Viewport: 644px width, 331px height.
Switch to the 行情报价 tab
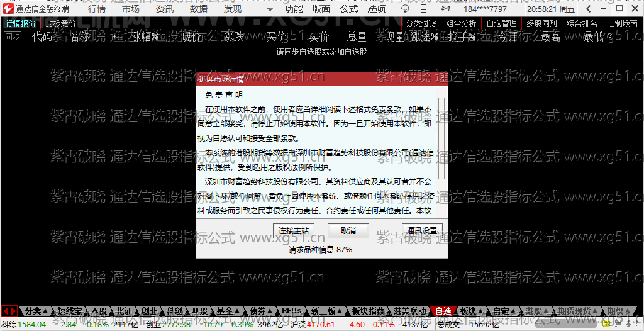[x=21, y=23]
